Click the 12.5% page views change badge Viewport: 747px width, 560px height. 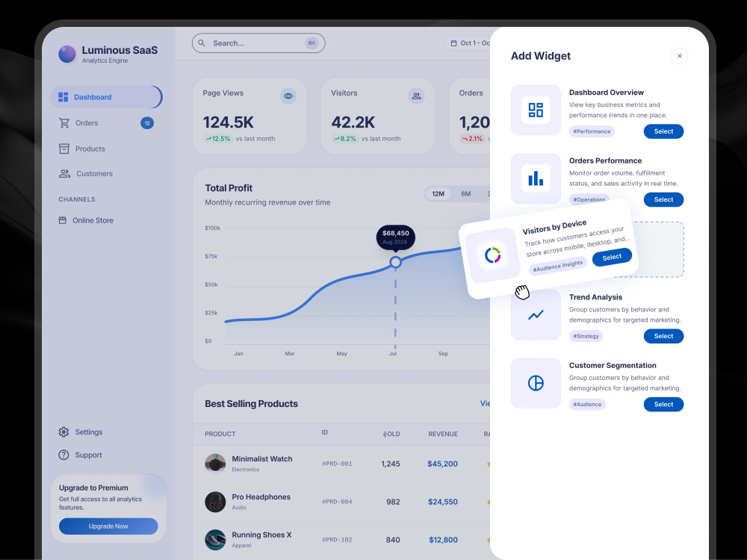[217, 139]
